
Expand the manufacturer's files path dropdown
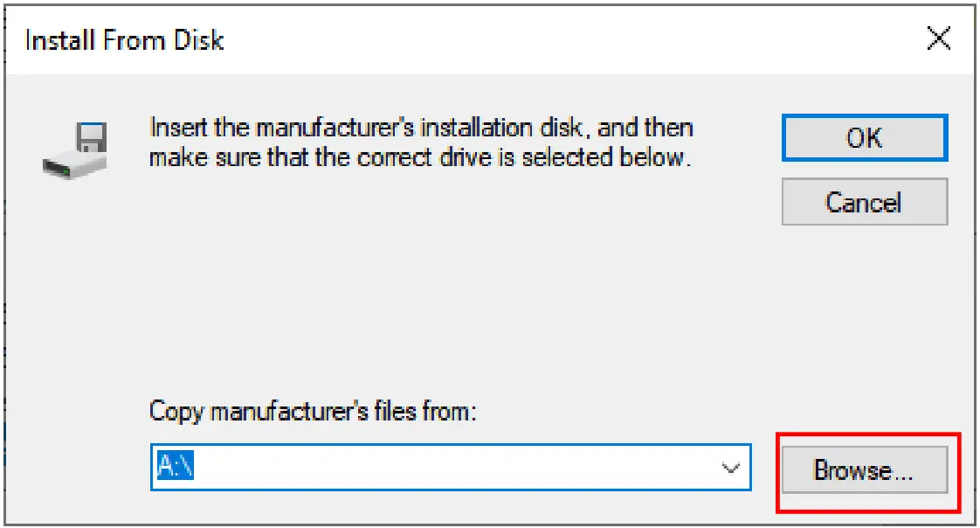click(x=730, y=469)
